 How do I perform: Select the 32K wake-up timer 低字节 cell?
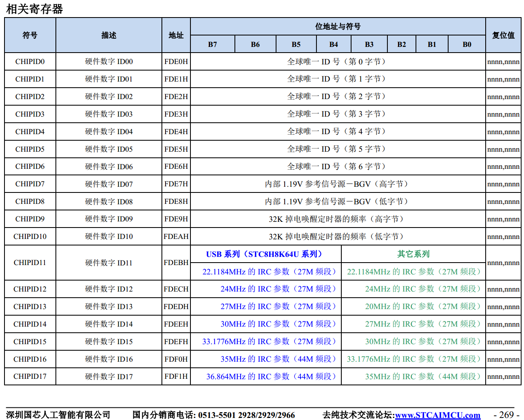click(338, 237)
